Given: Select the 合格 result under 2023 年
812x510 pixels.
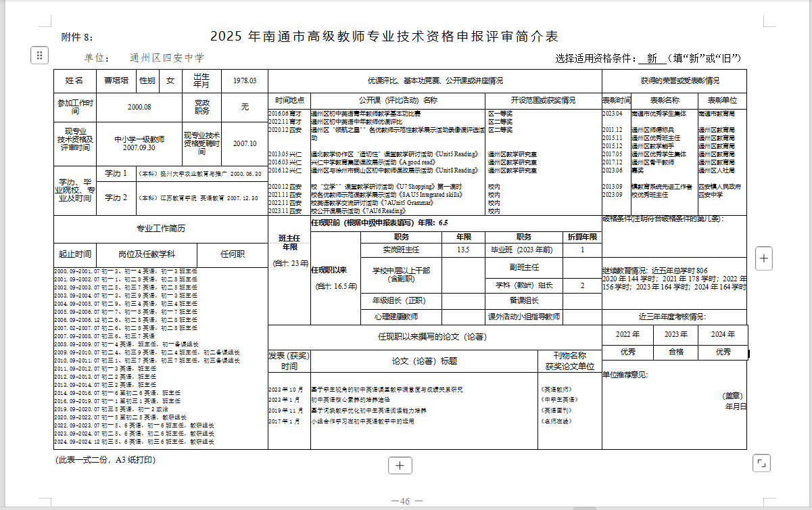Looking at the screenshot, I should click(x=675, y=352).
